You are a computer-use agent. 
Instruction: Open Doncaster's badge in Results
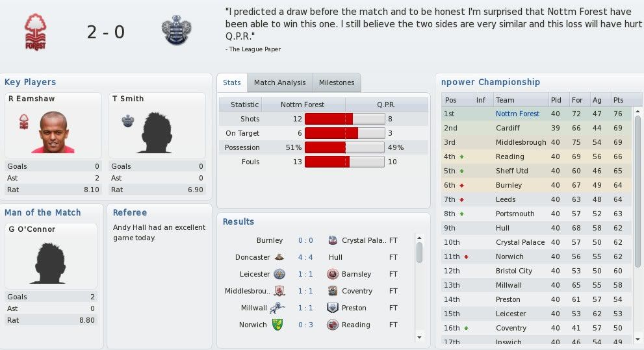pos(279,257)
